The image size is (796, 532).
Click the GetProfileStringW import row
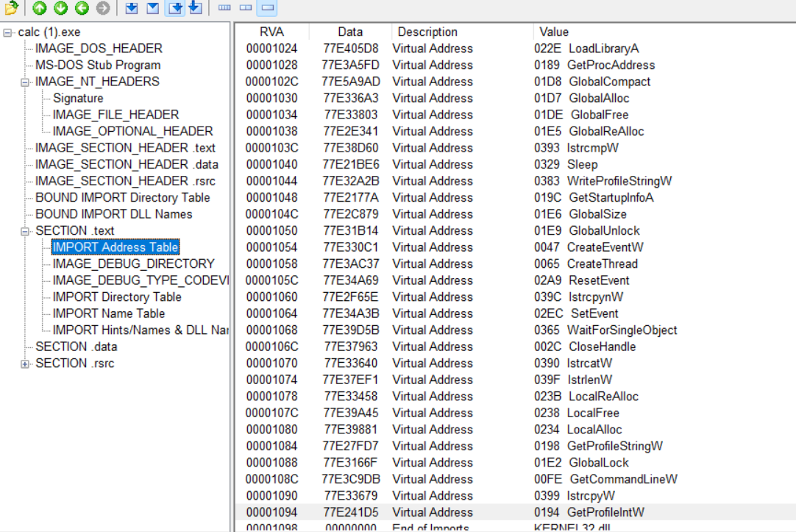(x=515, y=446)
